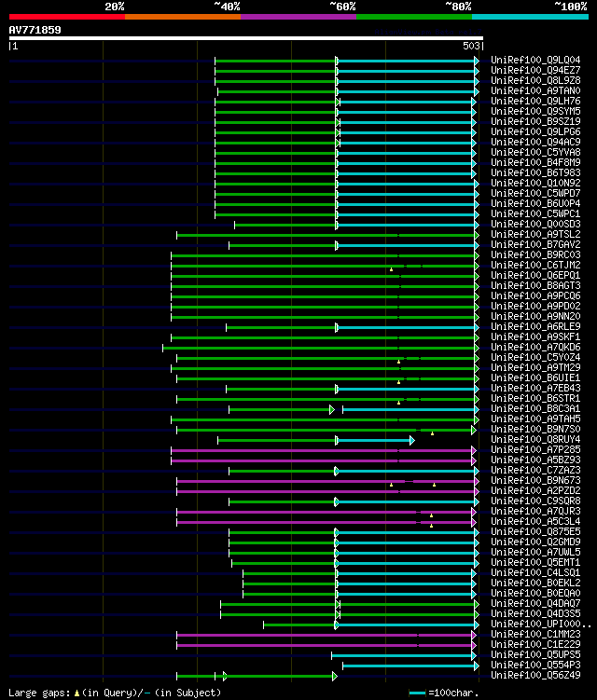Click the white AV771859 query sequence bar

coord(245,38)
